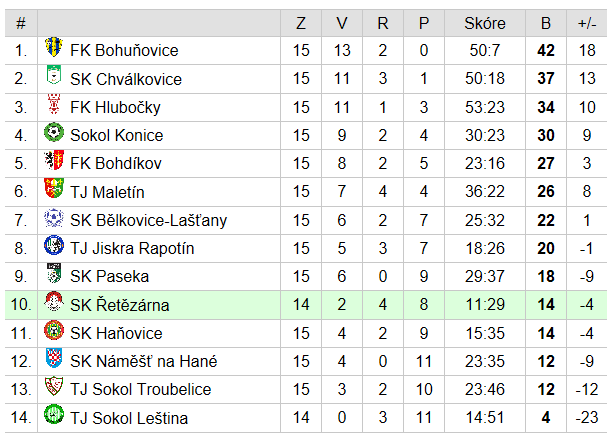615x439 pixels.
Task: Select the highlighted SK Řetězárna row score
Action: coord(485,305)
